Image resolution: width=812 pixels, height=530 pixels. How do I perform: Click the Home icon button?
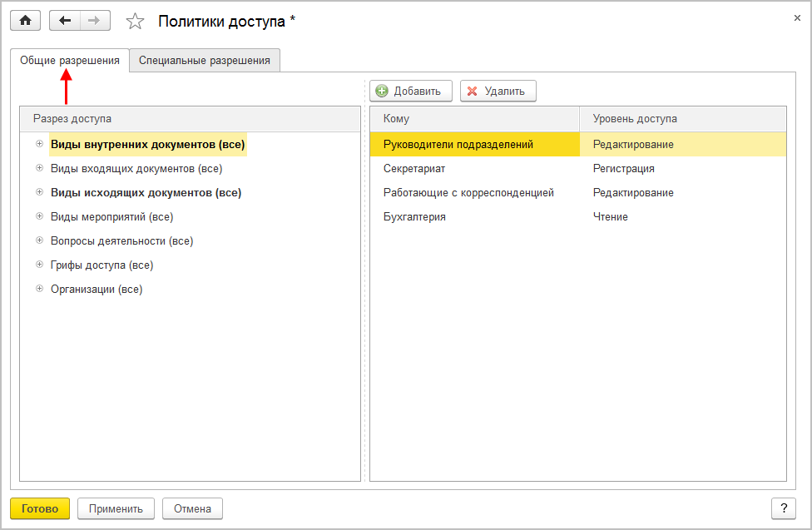coord(25,21)
